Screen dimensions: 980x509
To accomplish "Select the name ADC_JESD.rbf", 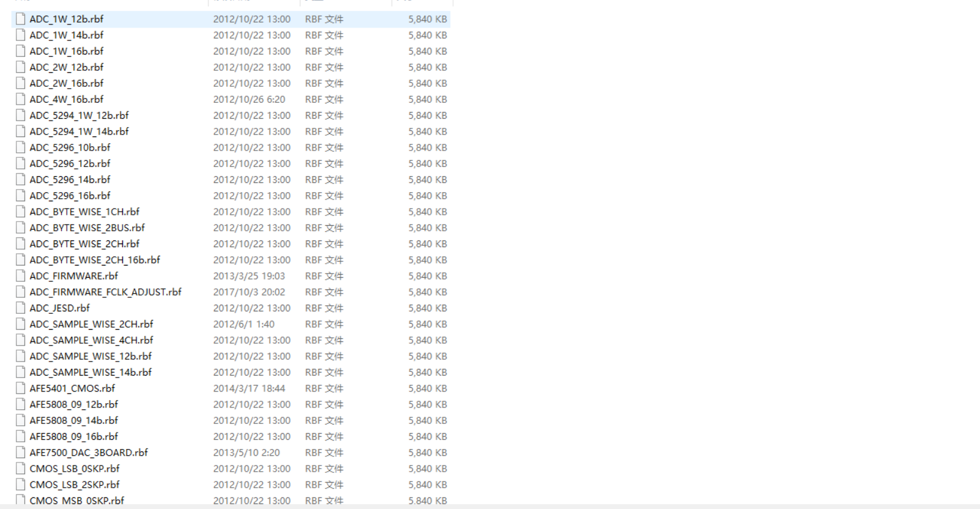I will tap(60, 308).
